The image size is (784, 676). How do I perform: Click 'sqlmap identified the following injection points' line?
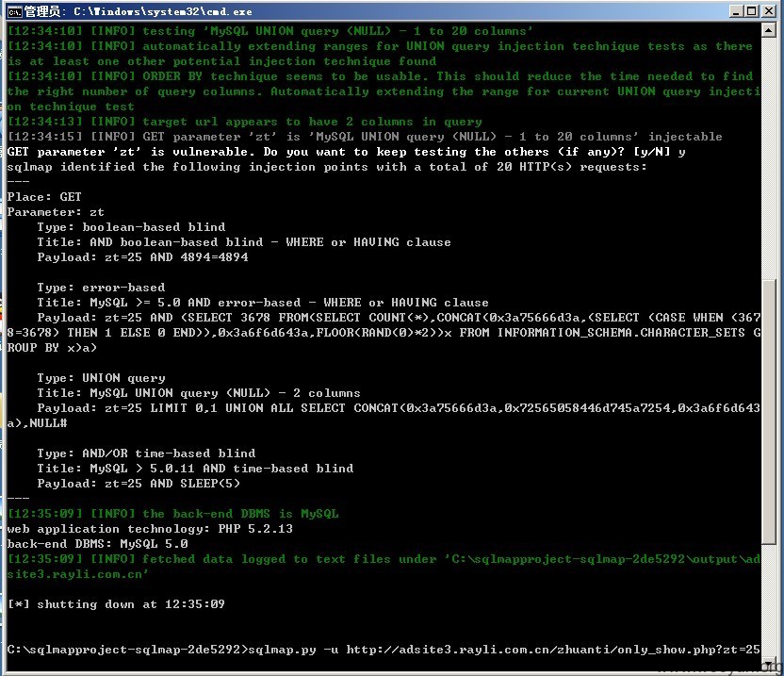point(327,167)
